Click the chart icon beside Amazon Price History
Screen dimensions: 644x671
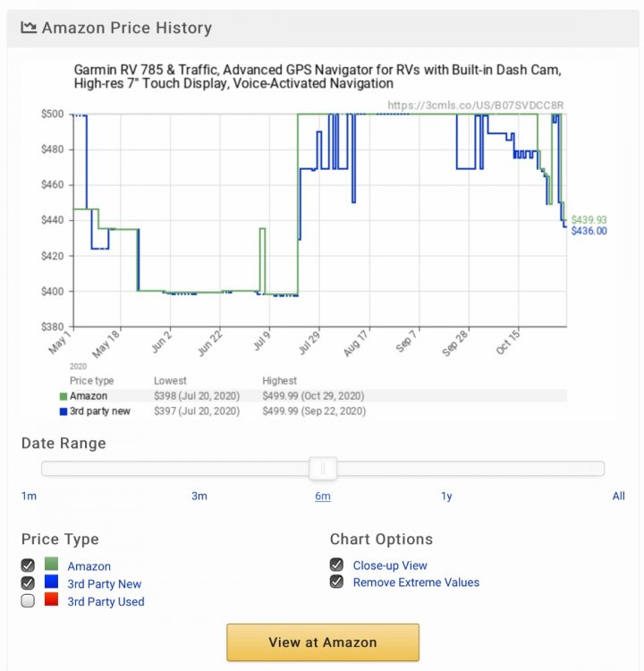(29, 28)
